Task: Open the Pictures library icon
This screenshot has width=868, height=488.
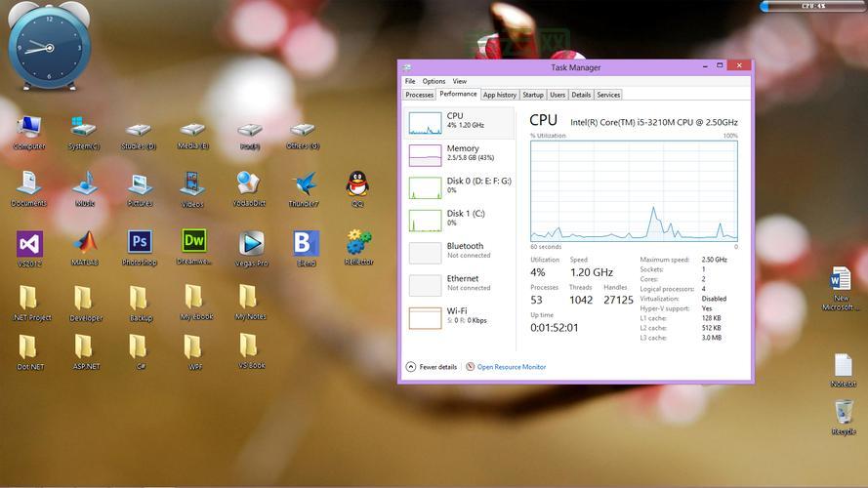Action: point(140,189)
